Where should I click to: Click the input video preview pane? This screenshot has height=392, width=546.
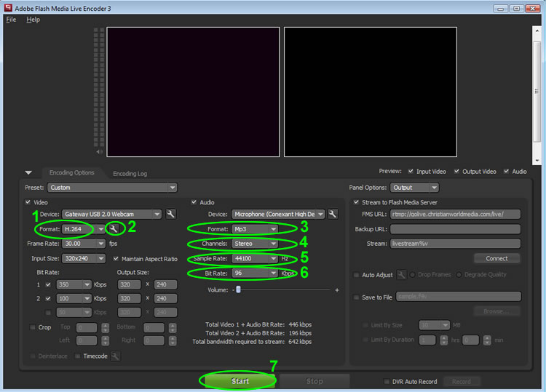(x=193, y=92)
